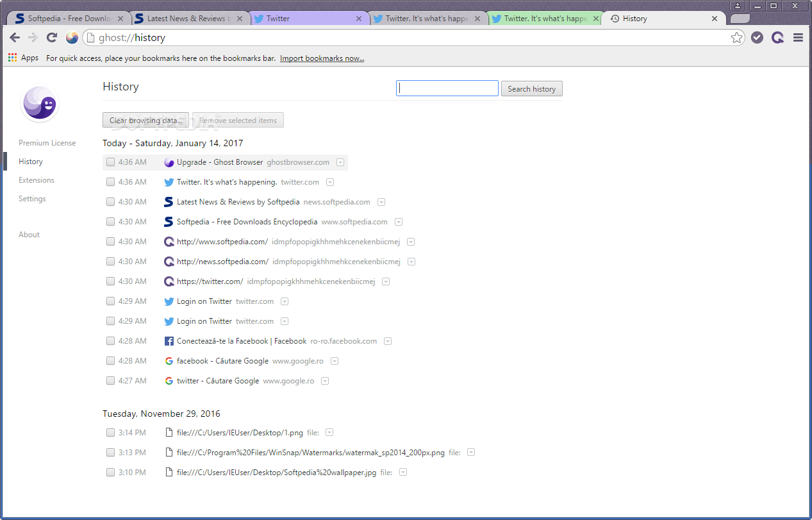812x520 pixels.
Task: Open a new tab with the new-tab button
Action: [x=740, y=19]
